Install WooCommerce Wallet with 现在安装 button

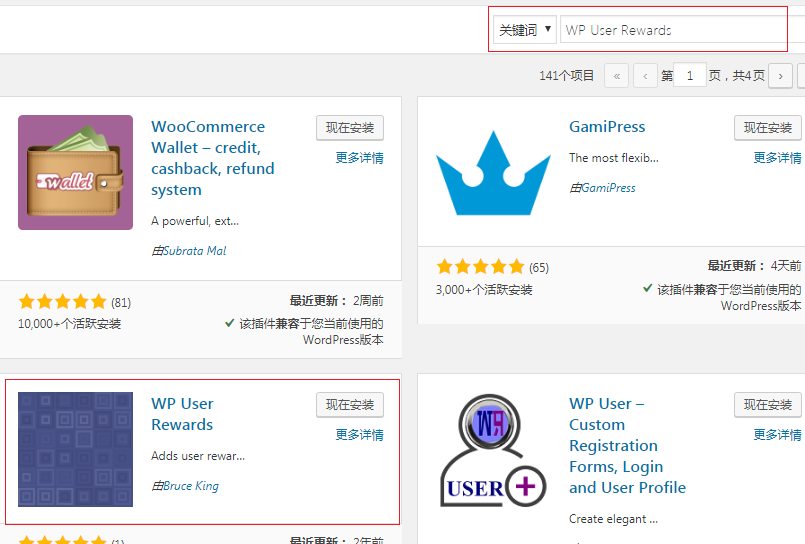350,128
